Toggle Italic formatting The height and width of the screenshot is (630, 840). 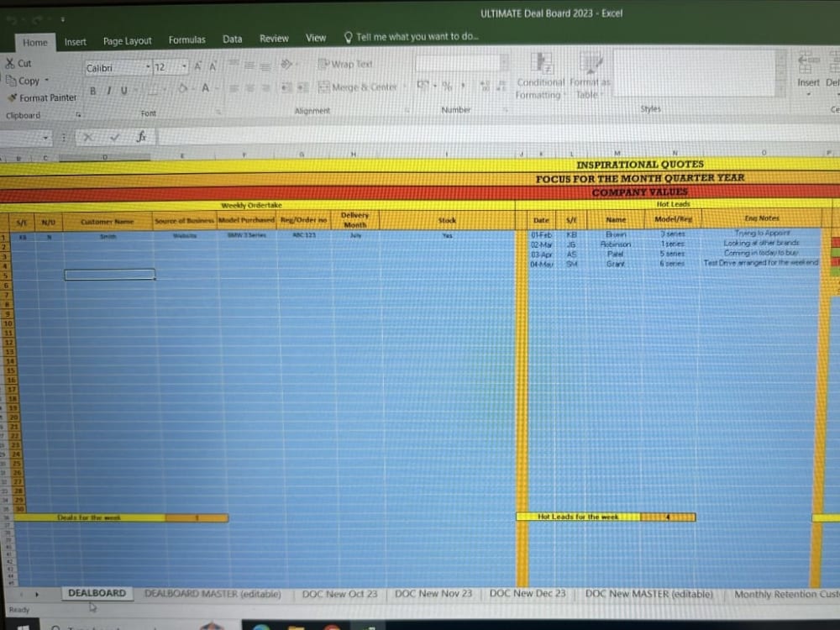tap(108, 91)
